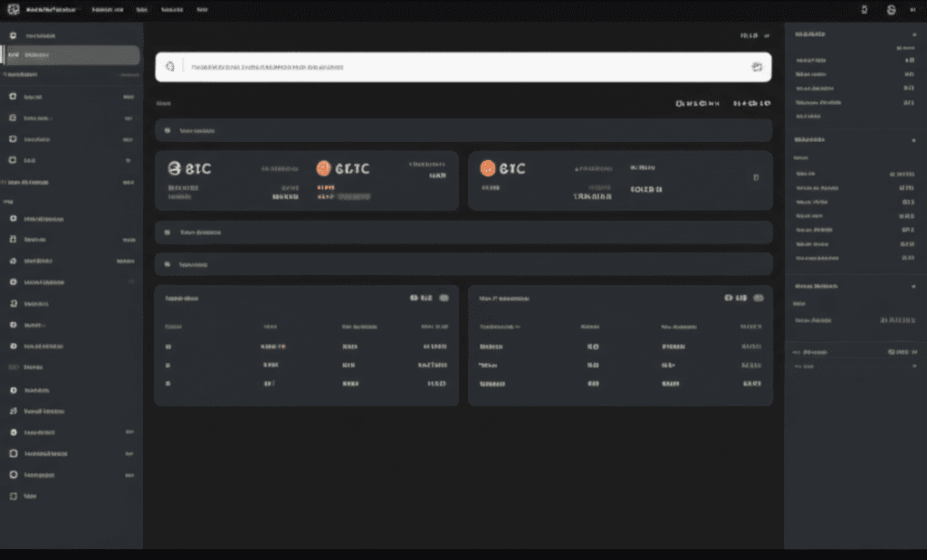This screenshot has width=927, height=560.
Task: Open the notifications bell icon in the top bar
Action: click(x=865, y=10)
